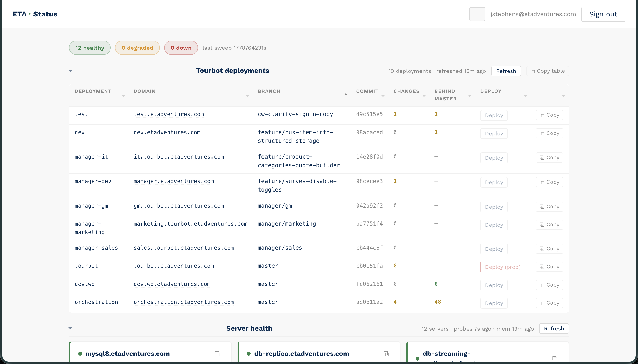Open the devtwo.etadventures.com link

[172, 284]
